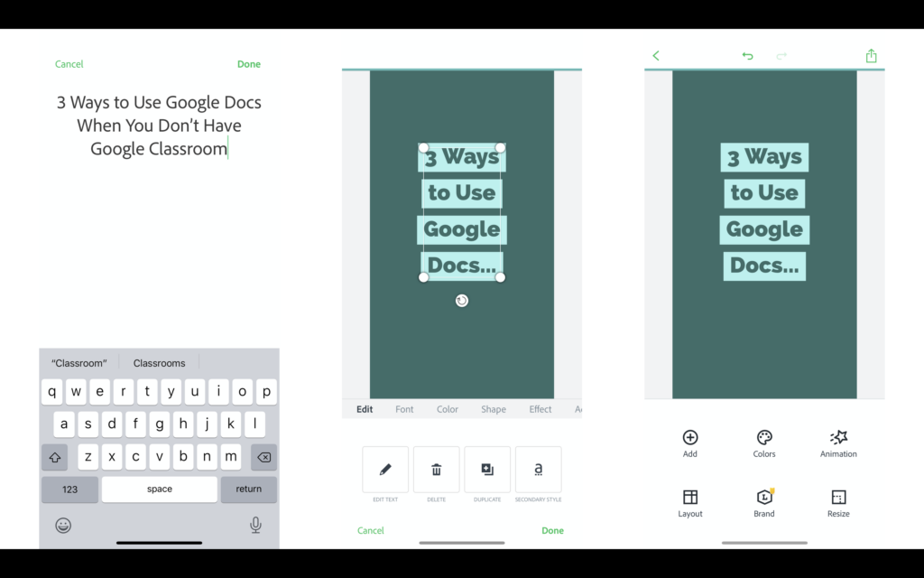The height and width of the screenshot is (578, 924).
Task: Toggle the keyboard shift key
Action: click(55, 457)
